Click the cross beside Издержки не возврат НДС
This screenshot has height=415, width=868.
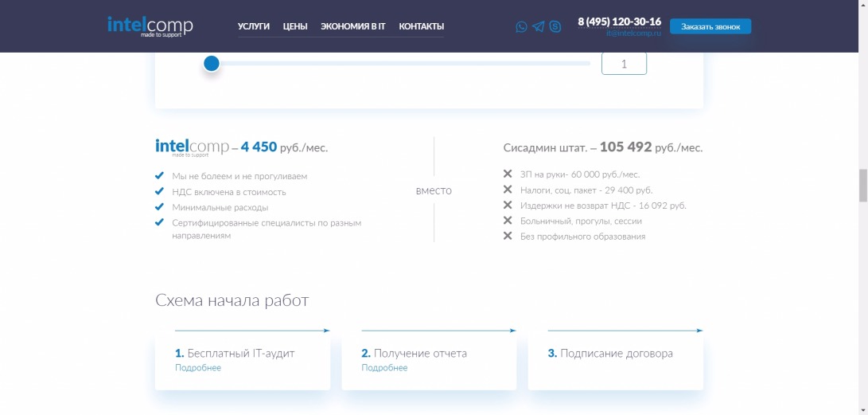click(507, 205)
